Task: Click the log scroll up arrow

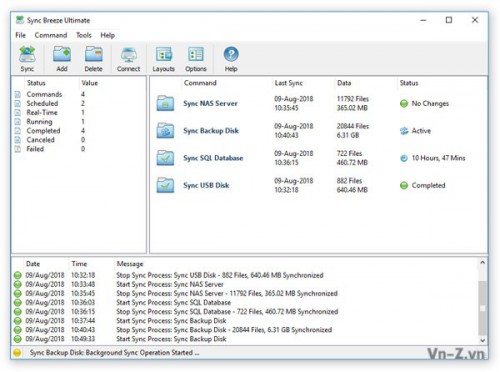Action: point(482,263)
